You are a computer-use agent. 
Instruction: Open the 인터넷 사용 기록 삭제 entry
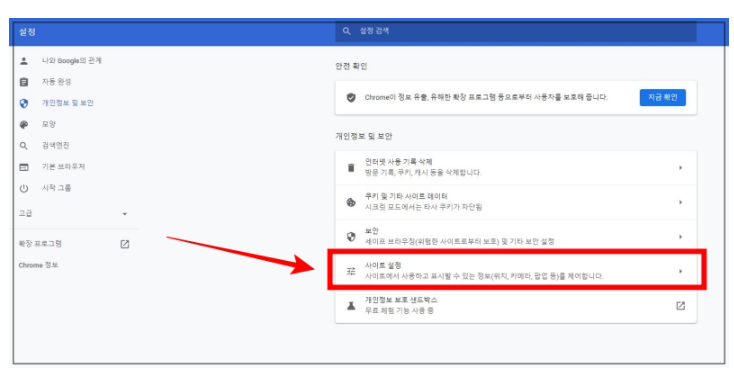pos(516,168)
